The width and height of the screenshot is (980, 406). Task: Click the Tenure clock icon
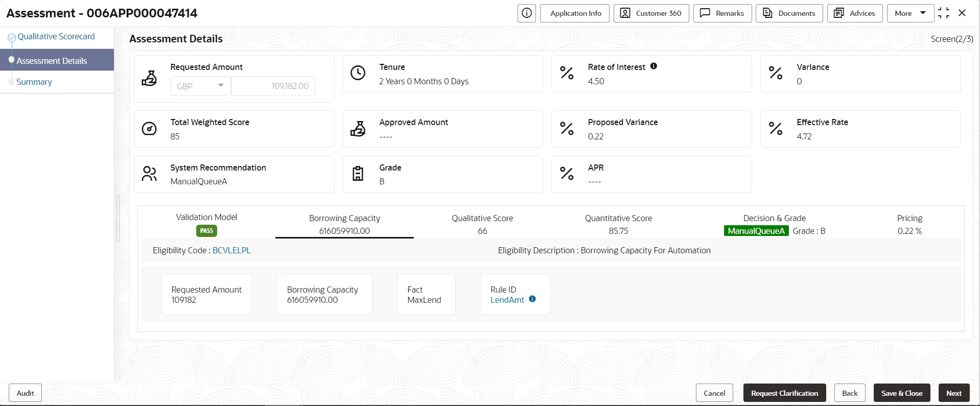(x=358, y=73)
